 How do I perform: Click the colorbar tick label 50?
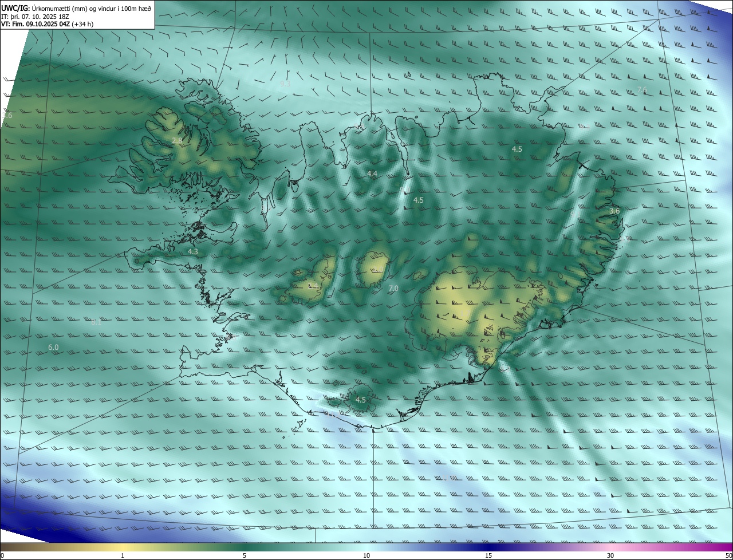728,555
